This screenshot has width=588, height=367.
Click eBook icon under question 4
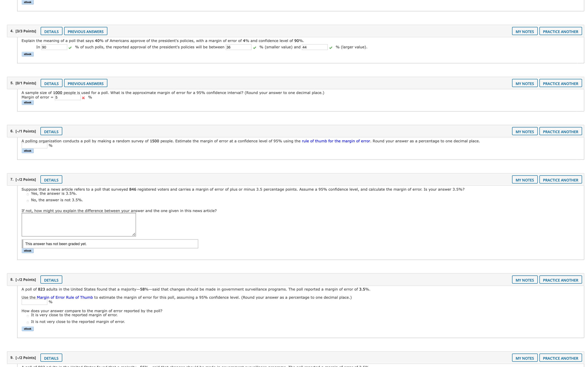pyautogui.click(x=27, y=54)
